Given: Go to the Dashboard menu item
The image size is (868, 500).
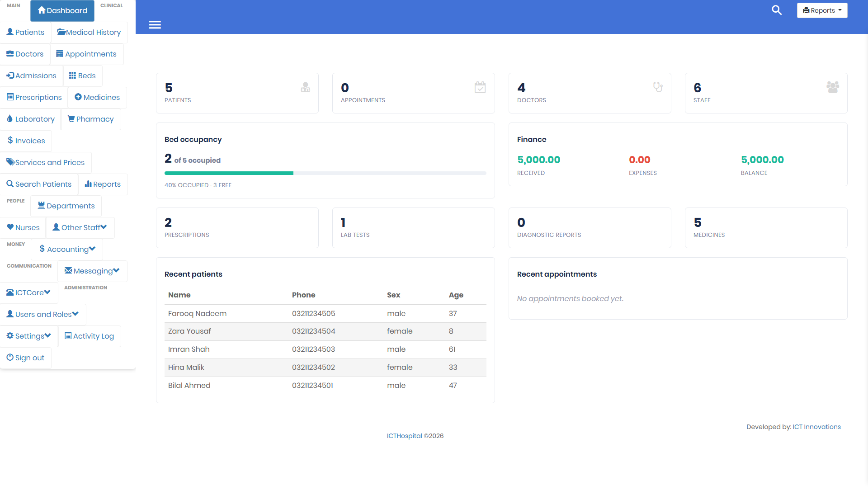Looking at the screenshot, I should 62,10.
